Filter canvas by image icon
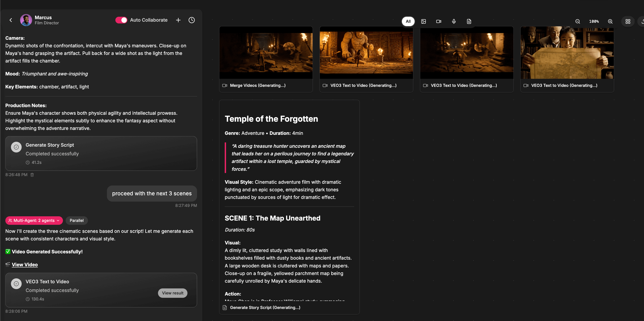This screenshot has height=321, width=644. 423,21
